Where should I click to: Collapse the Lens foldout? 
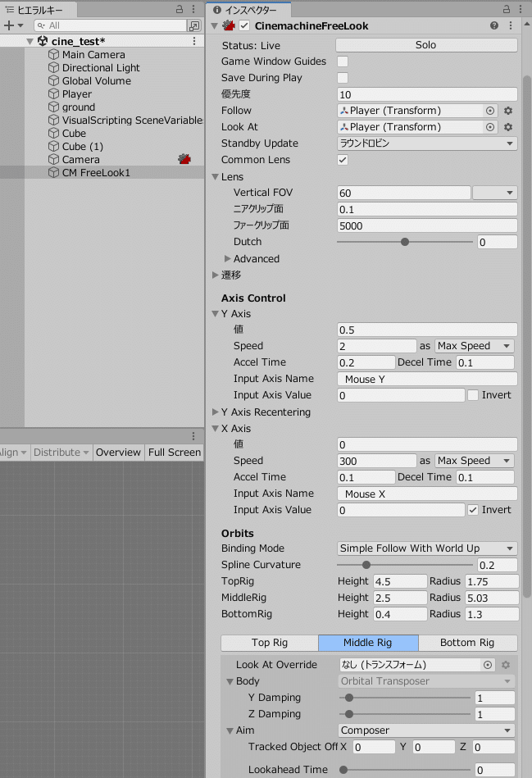pyautogui.click(x=216, y=176)
